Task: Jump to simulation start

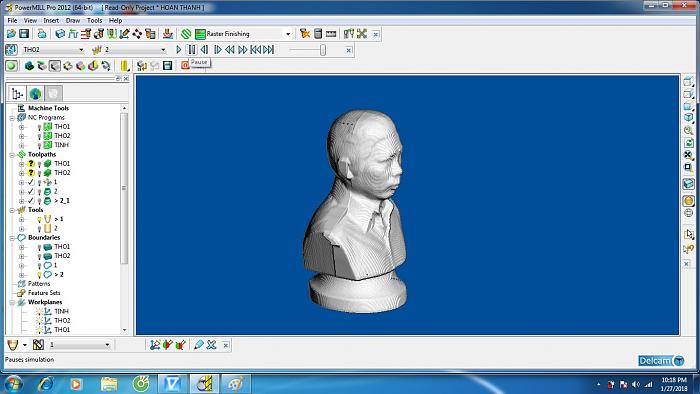Action: 255,50
